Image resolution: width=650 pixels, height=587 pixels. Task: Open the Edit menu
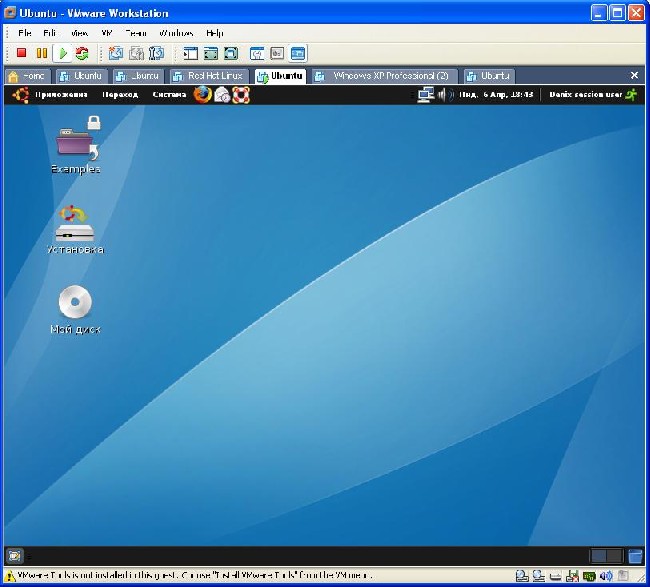[x=49, y=33]
